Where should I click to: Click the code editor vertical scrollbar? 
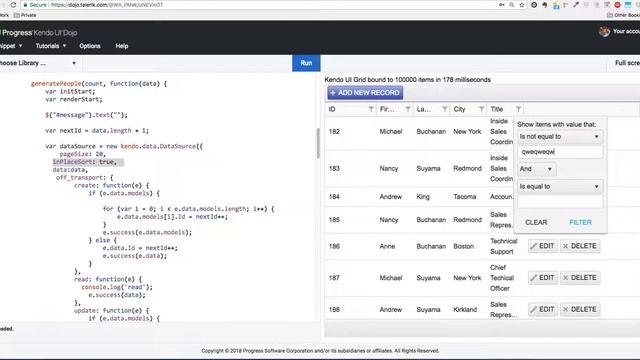pyautogui.click(x=318, y=143)
